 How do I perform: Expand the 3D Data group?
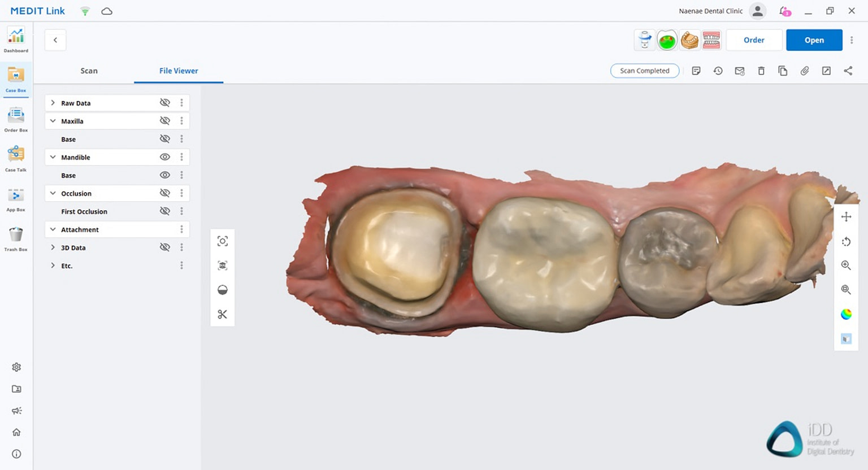[53, 247]
